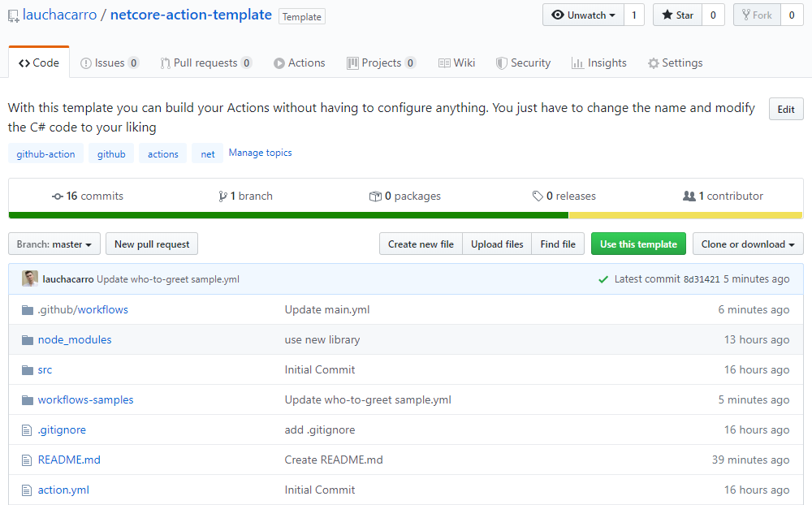Click the fork count 0
Screen dimensions: 812x505
coord(792,15)
